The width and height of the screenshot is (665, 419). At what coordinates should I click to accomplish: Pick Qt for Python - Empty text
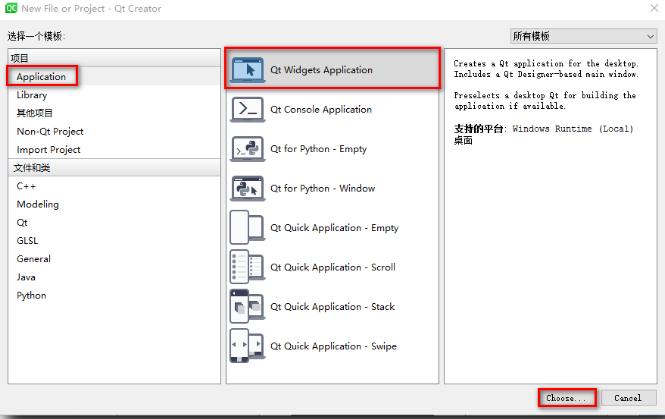tap(319, 149)
